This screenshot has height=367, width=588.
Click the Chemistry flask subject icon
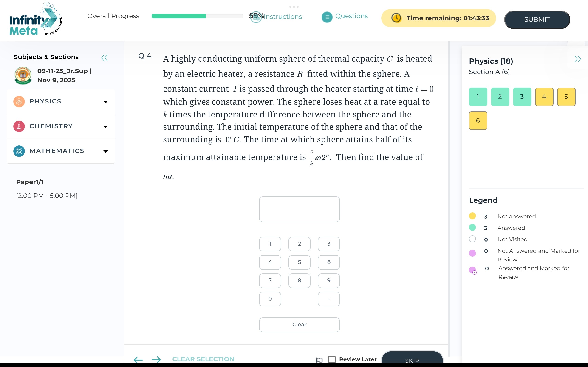pyautogui.click(x=19, y=126)
